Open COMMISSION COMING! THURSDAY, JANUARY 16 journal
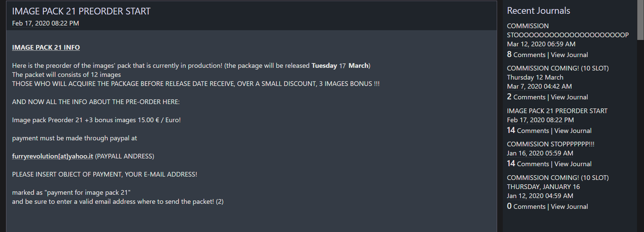The width and height of the screenshot is (644, 232). pos(558,182)
